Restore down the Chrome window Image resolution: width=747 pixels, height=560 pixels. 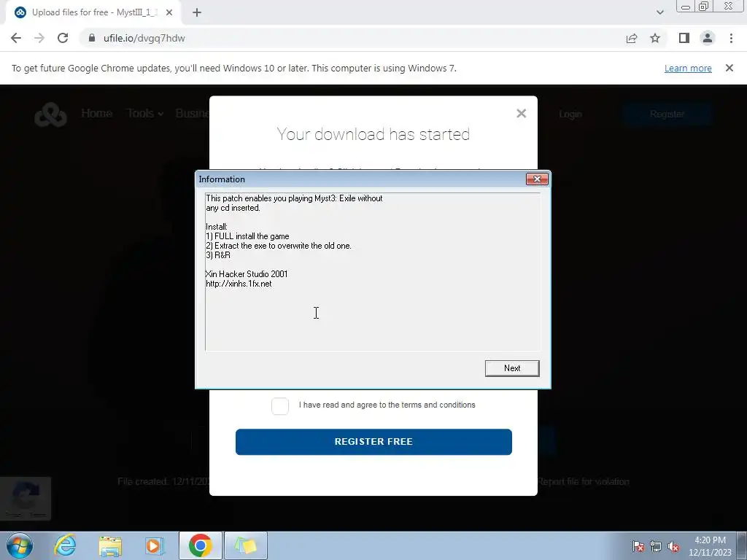(703, 7)
